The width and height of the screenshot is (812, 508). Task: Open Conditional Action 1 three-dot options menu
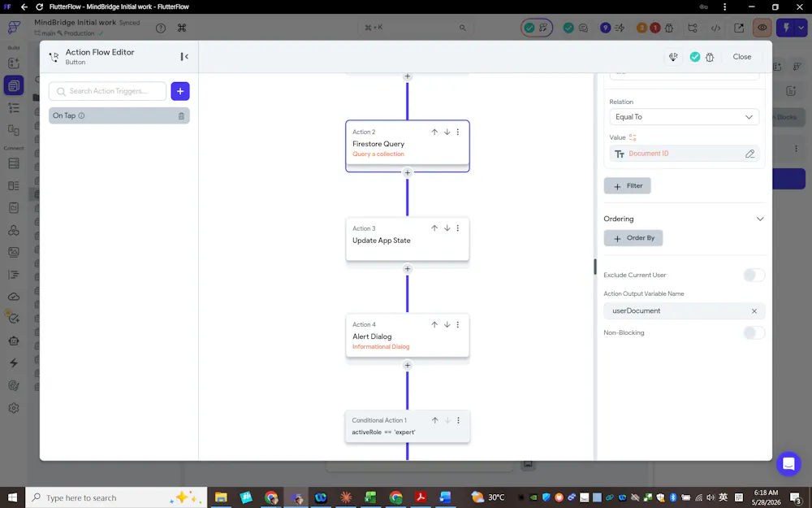458,420
